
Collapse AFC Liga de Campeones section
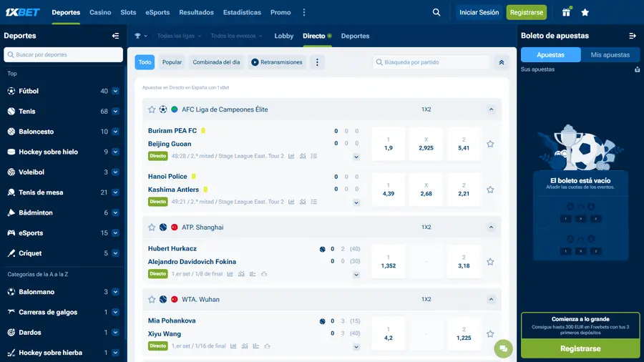pos(491,109)
